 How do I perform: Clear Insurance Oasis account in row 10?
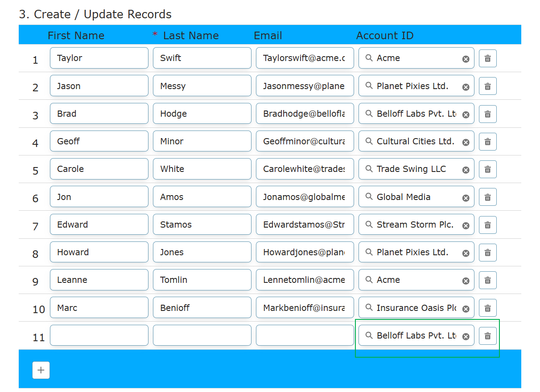(466, 309)
